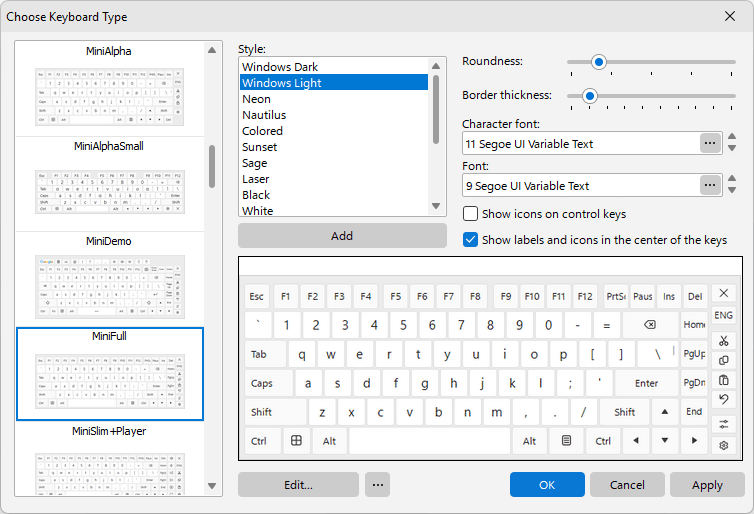Click the right arrow key in preview

coord(694,440)
